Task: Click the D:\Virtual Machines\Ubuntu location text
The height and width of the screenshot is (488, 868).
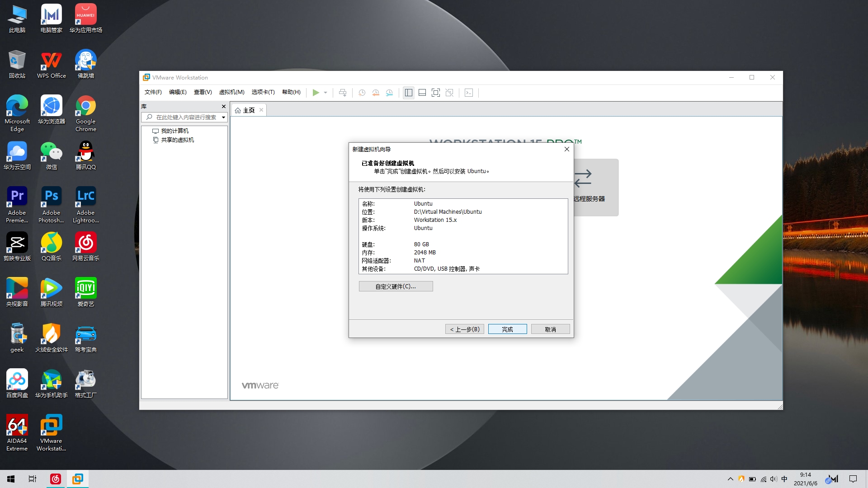Action: [x=448, y=212]
